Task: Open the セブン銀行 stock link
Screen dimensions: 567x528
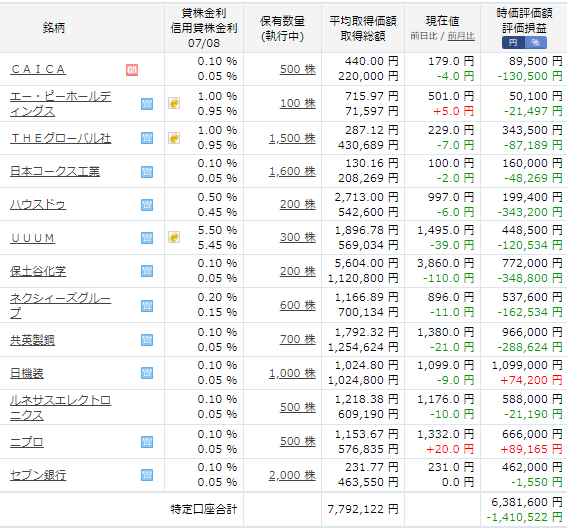Action: point(38,475)
